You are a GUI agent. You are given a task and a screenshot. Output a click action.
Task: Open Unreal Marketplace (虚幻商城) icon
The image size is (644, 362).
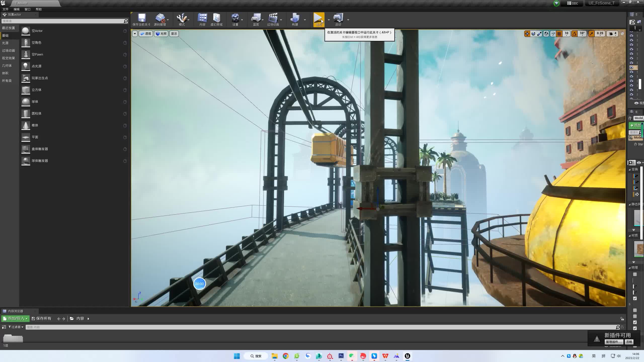(x=216, y=18)
